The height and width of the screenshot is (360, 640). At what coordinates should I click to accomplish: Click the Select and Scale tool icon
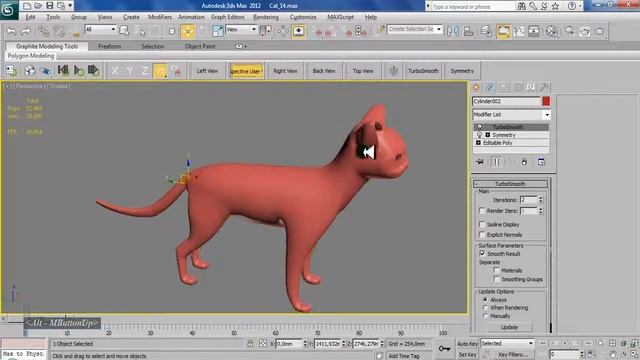point(218,31)
